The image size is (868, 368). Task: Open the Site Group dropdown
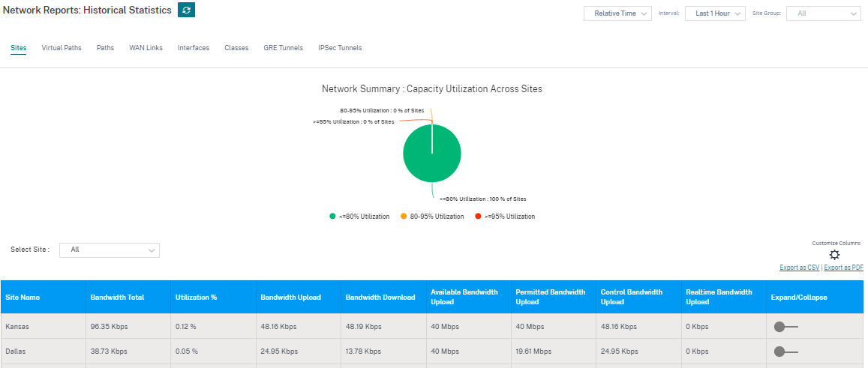pyautogui.click(x=824, y=13)
